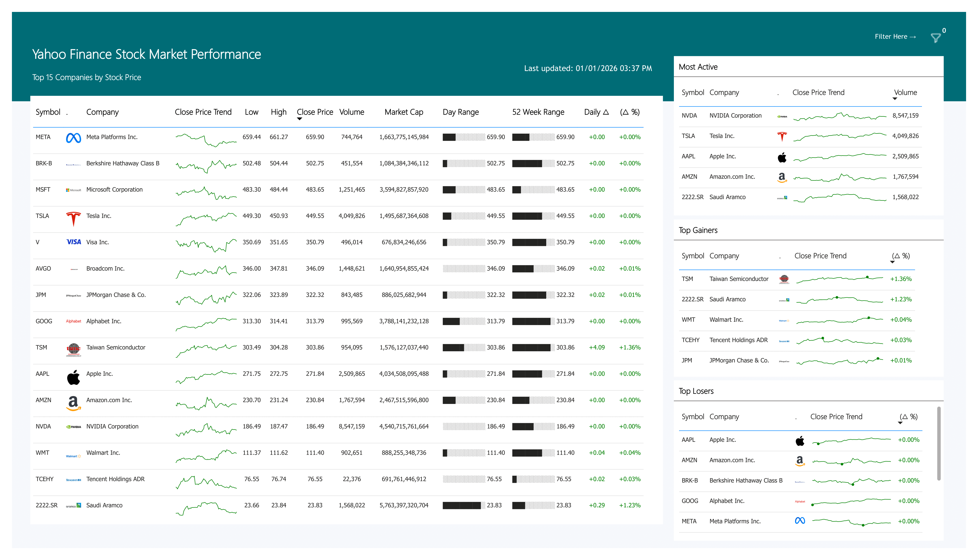Click the NVIDIA logo in Most Active
This screenshot has width=978, height=560.
pyautogui.click(x=782, y=117)
